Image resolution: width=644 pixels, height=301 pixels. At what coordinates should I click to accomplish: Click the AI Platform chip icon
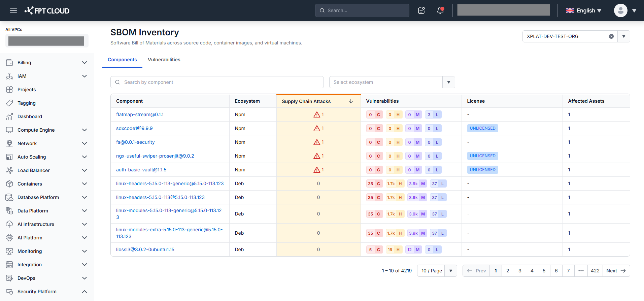coord(9,238)
